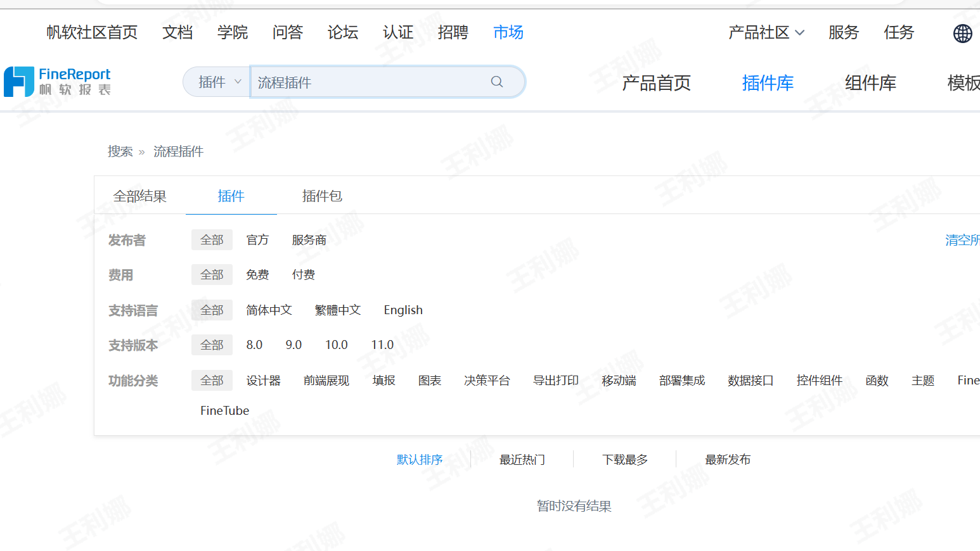Image resolution: width=980 pixels, height=551 pixels.
Task: Click the search magnifier icon
Action: tap(497, 82)
